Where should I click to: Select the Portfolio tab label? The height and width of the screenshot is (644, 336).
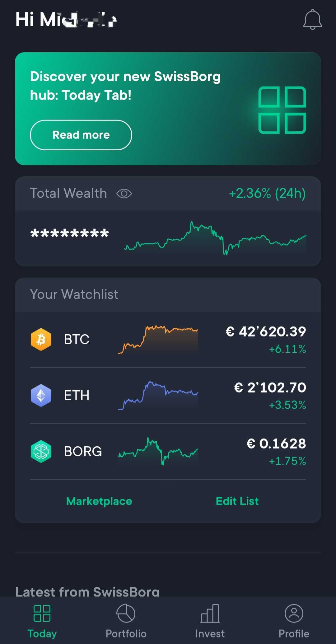(126, 633)
